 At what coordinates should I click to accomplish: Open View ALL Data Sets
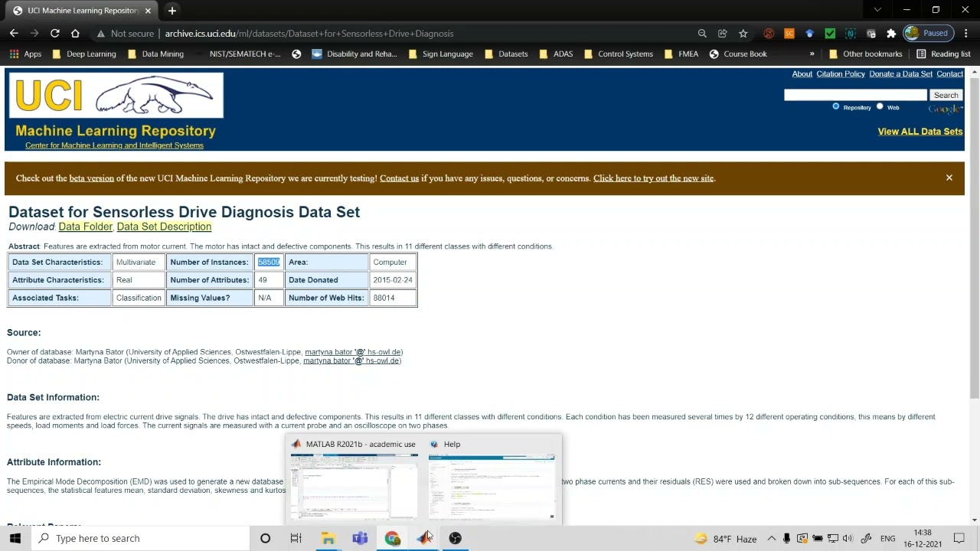click(920, 132)
